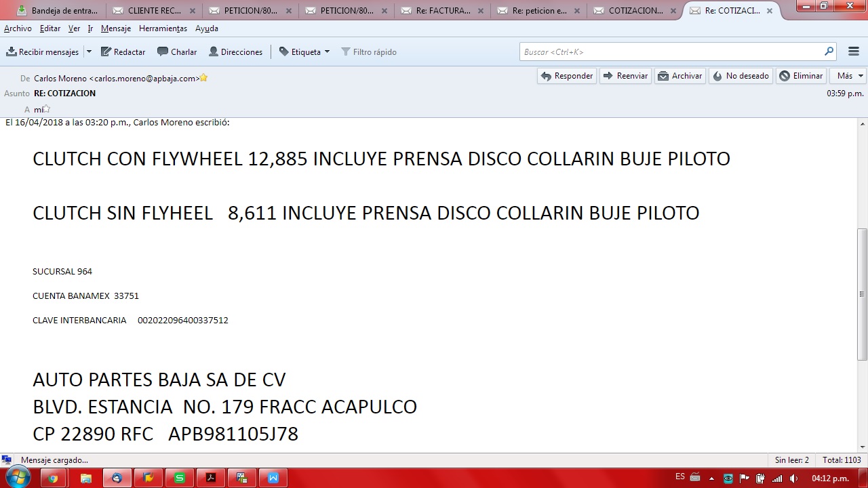The image size is (868, 488).
Task: Archive this message with Archivar
Action: (x=680, y=76)
